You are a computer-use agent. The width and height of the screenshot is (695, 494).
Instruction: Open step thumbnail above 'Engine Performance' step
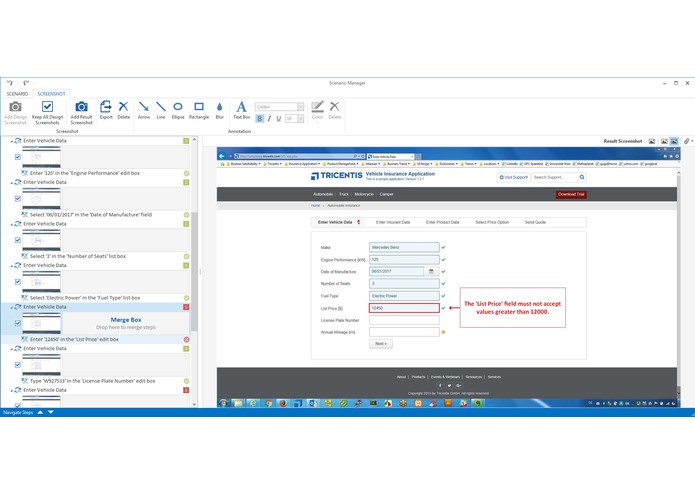41,157
